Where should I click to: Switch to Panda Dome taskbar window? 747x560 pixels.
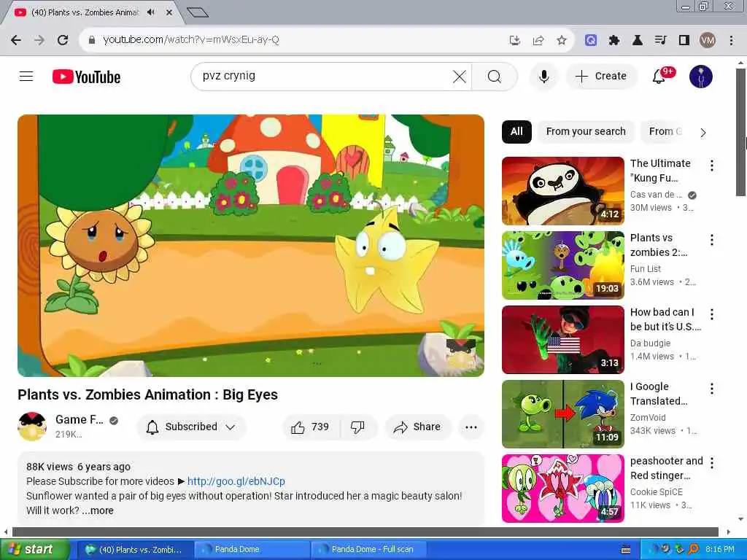click(252, 549)
